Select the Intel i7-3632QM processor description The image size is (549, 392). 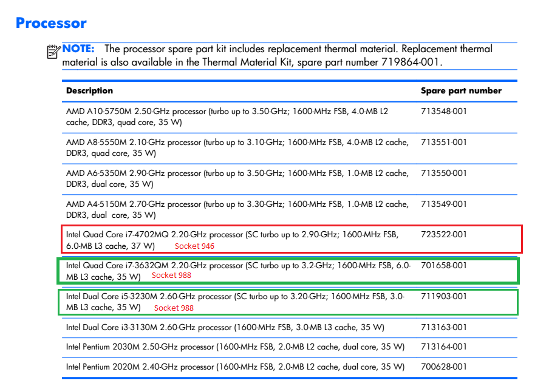pyautogui.click(x=239, y=271)
